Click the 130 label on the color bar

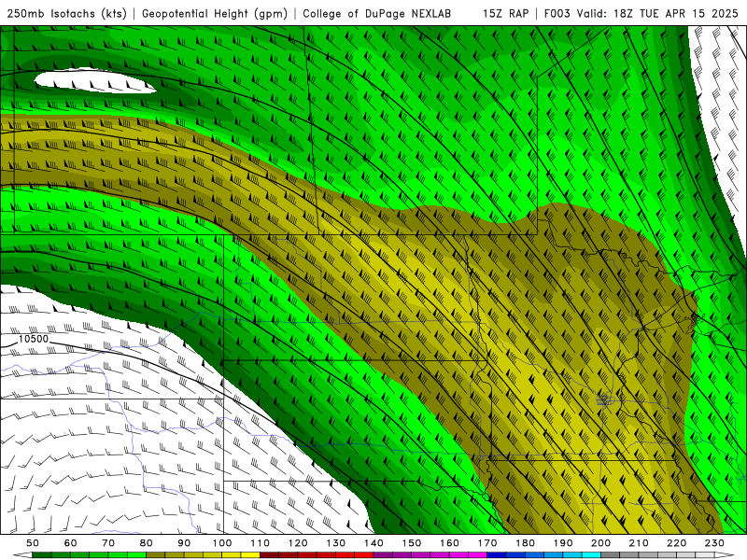tap(336, 543)
